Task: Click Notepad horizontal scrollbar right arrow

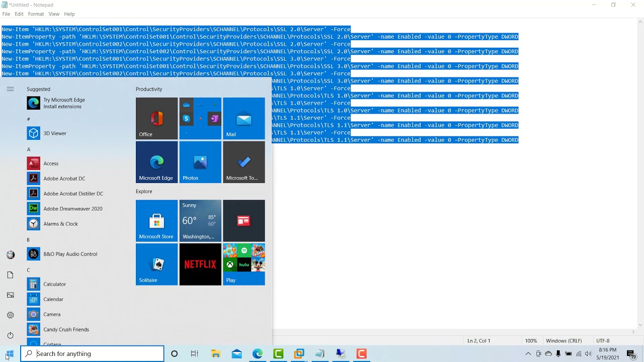Action: pyautogui.click(x=633, y=332)
